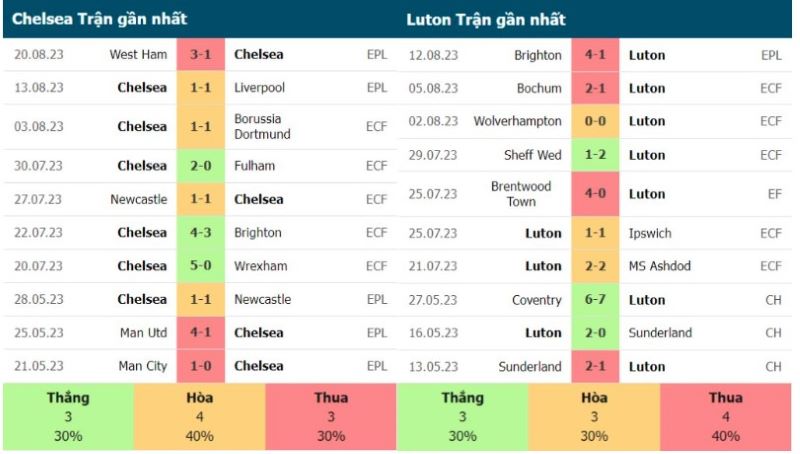Click Luton's red Thua 40% summary box
800x454 pixels.
[725, 416]
